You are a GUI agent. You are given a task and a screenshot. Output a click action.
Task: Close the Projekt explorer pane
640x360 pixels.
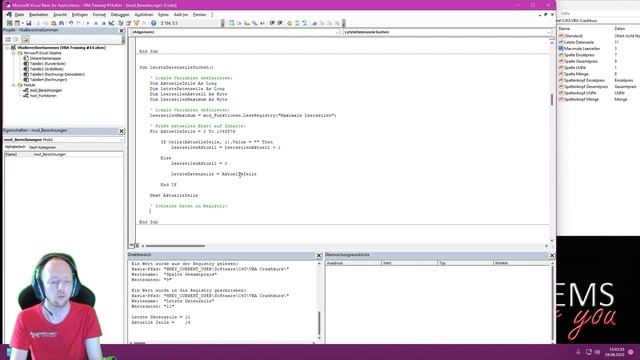(x=121, y=31)
